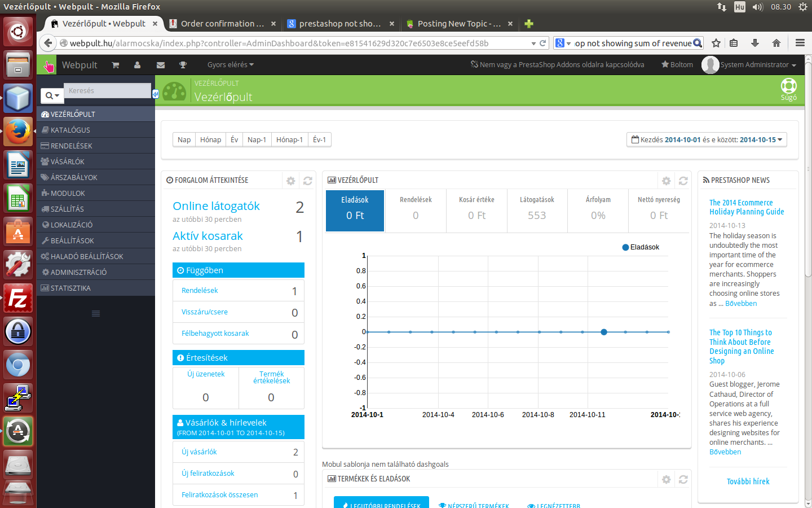Click the trophy icon in the header
Image resolution: width=812 pixels, height=508 pixels.
pos(183,65)
